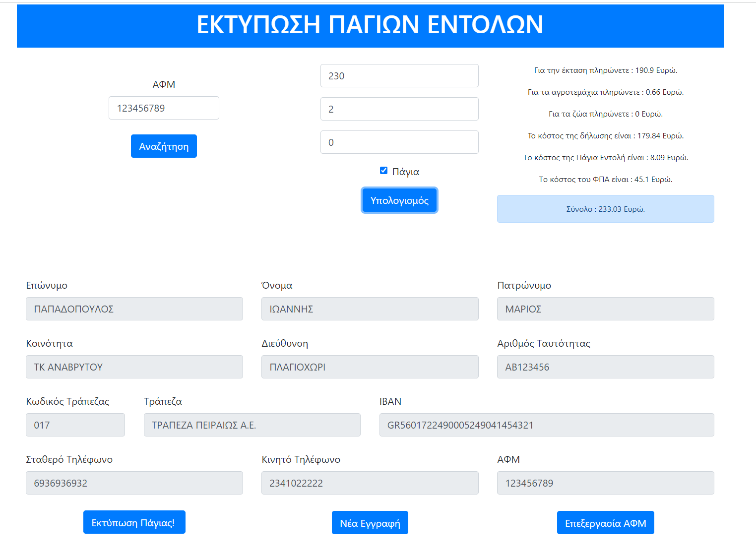The image size is (756, 560).
Task: Select the input field containing 2
Action: [399, 109]
